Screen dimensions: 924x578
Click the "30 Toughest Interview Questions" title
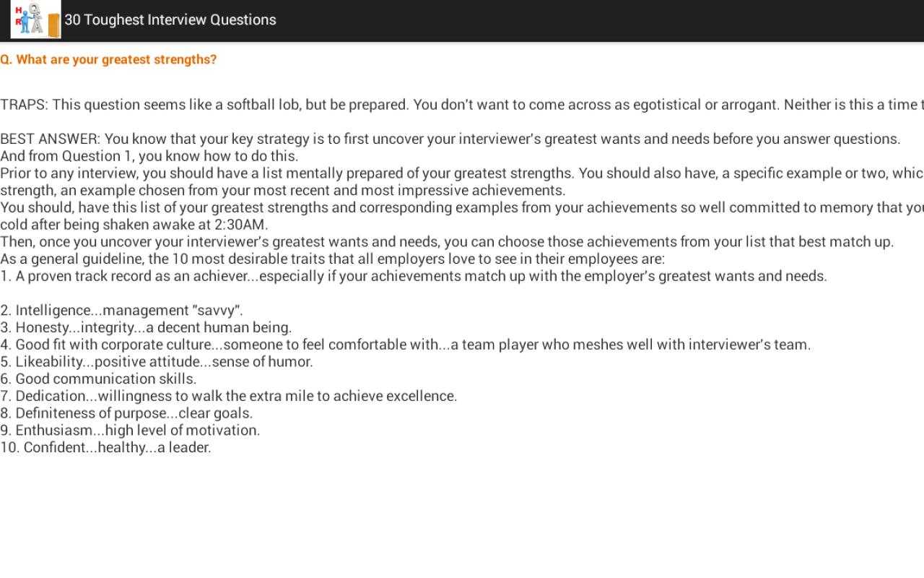coord(170,20)
